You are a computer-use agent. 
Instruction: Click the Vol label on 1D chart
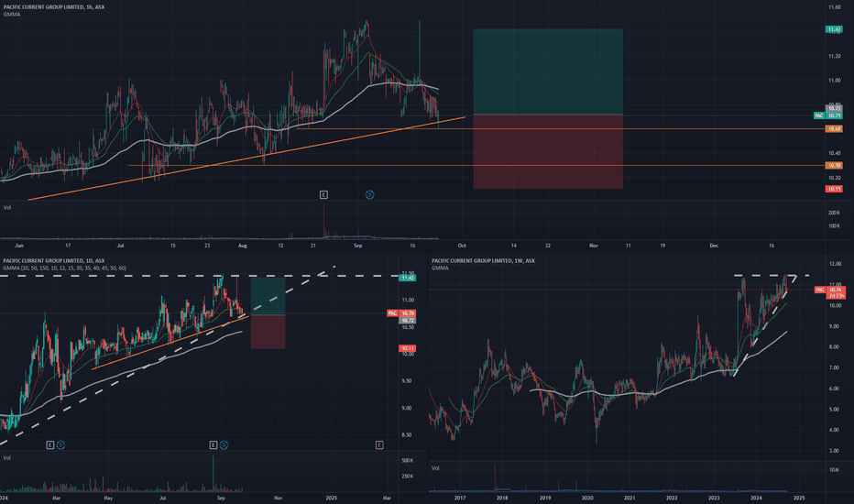click(x=7, y=457)
